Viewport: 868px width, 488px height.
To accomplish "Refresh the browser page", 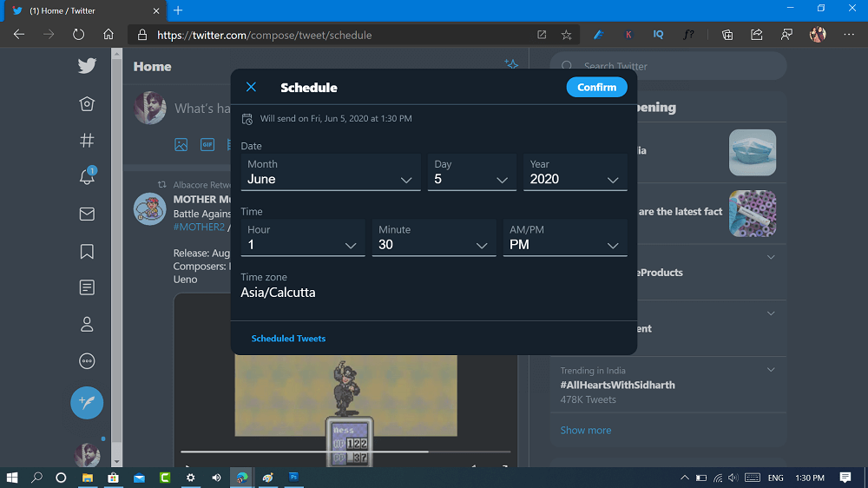I will tap(79, 35).
